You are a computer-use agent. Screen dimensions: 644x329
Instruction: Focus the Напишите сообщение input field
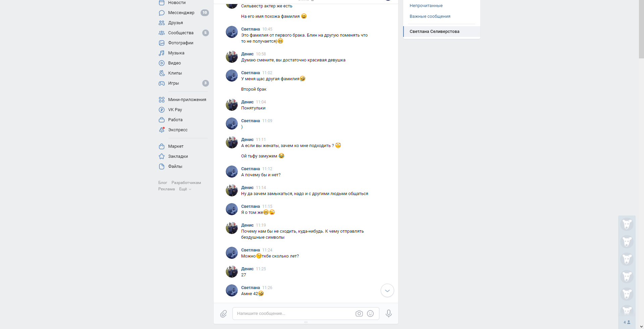click(293, 314)
